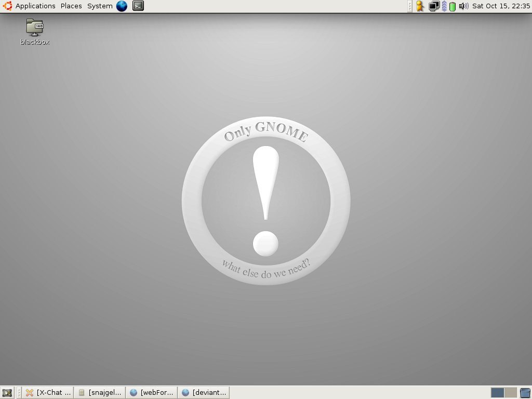
Task: Open the volume control speaker icon
Action: coord(463,6)
